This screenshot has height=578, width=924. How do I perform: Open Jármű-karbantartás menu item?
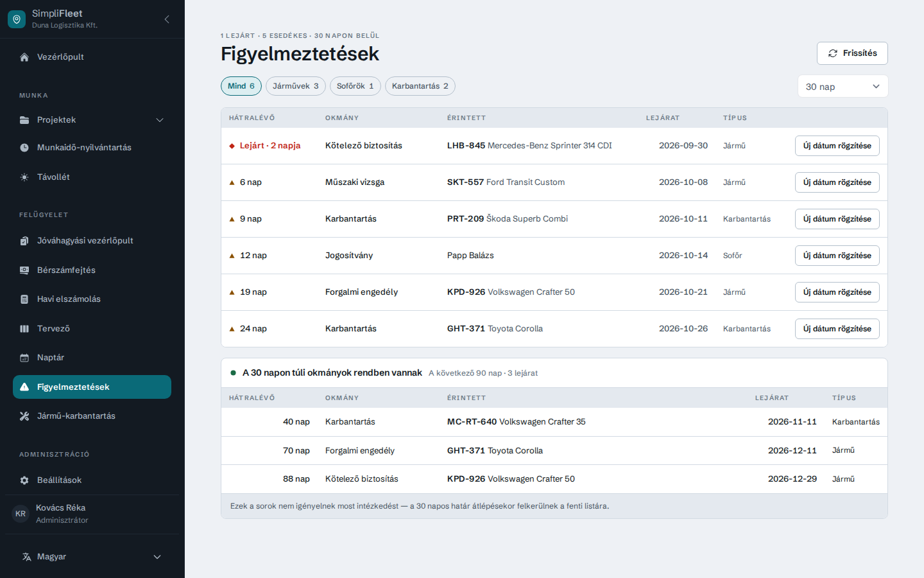(x=92, y=416)
